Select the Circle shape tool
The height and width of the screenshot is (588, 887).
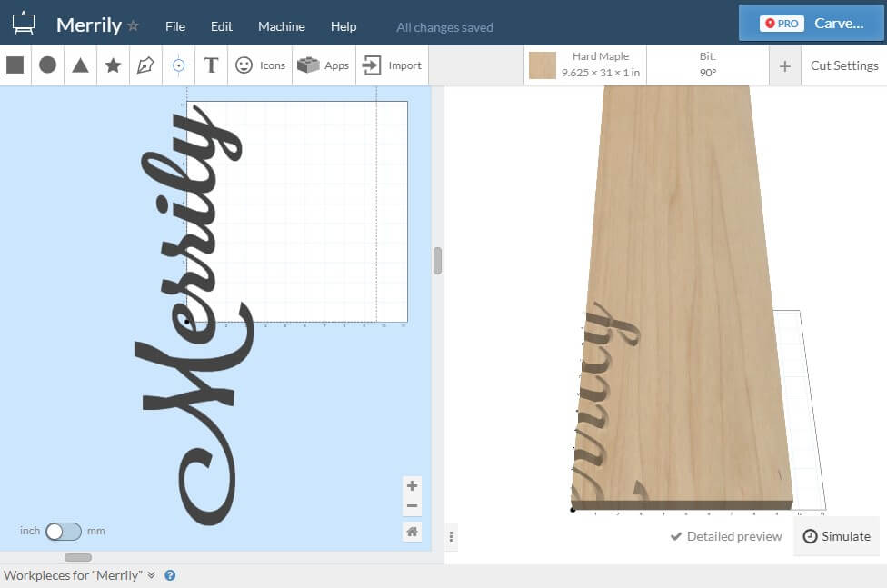point(47,65)
